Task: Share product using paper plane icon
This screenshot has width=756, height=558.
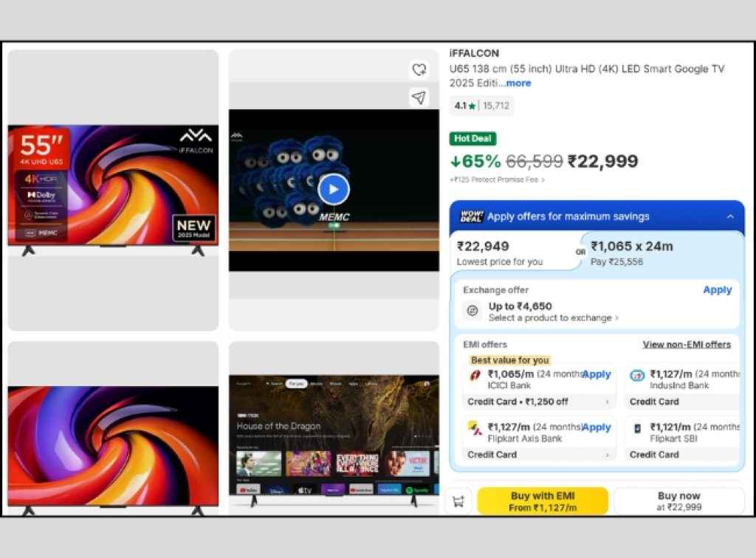Action: (419, 98)
